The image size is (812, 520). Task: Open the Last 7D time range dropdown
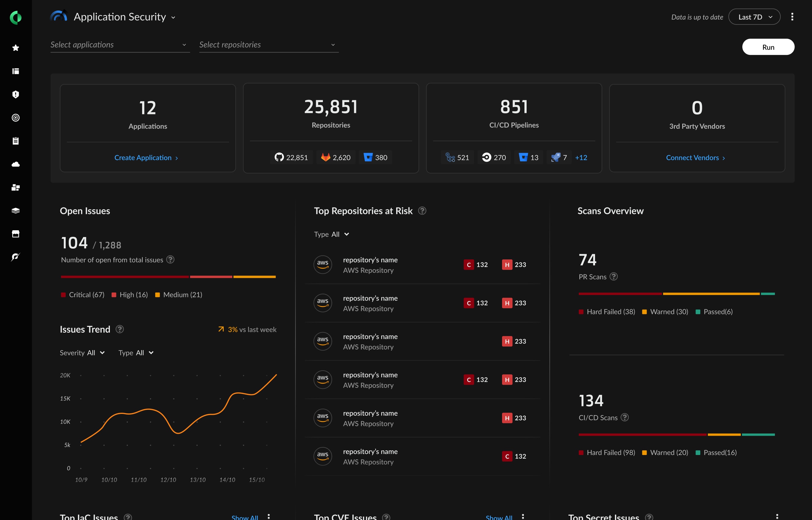click(x=754, y=17)
